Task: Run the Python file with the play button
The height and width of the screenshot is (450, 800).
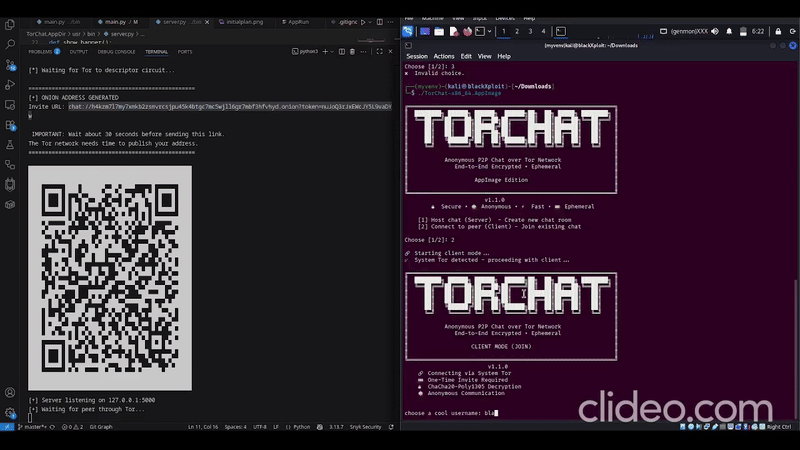Action: tap(363, 22)
